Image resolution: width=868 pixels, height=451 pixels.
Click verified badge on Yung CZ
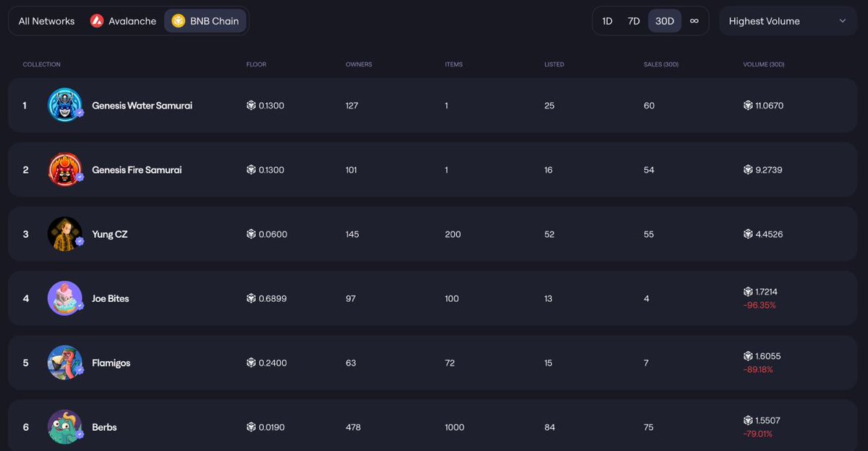point(80,242)
